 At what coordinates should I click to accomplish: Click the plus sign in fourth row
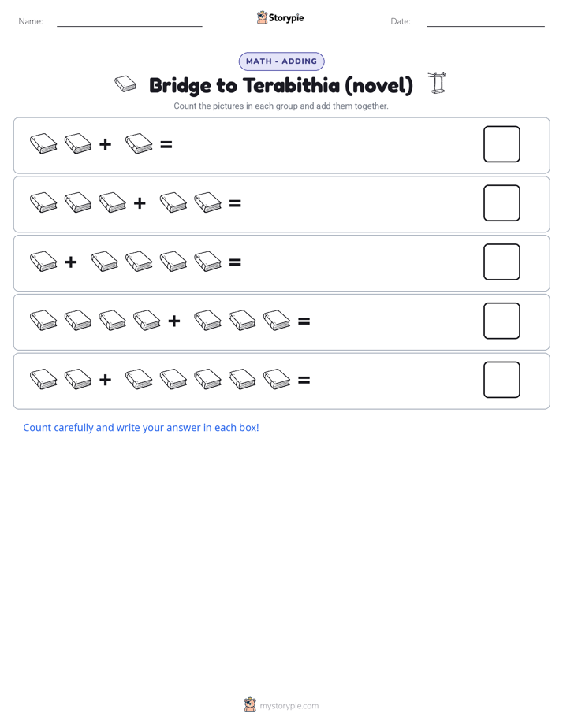click(x=174, y=321)
